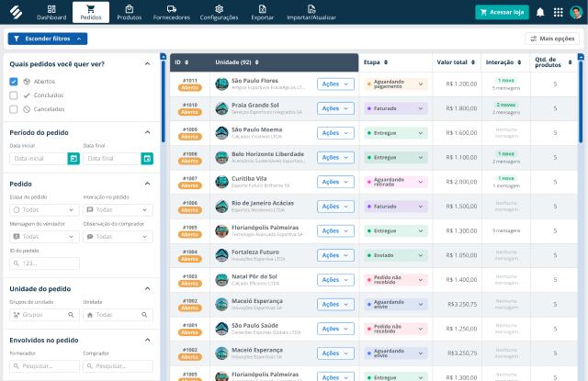588x381 pixels.
Task: Sort by Qtd. de produtos arrows
Action: click(570, 62)
